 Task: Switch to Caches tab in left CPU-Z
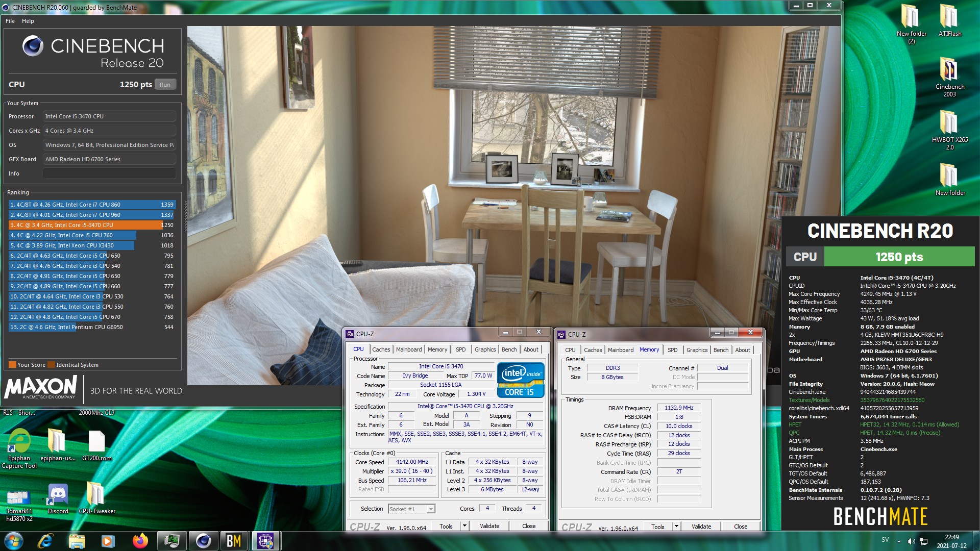click(x=381, y=349)
